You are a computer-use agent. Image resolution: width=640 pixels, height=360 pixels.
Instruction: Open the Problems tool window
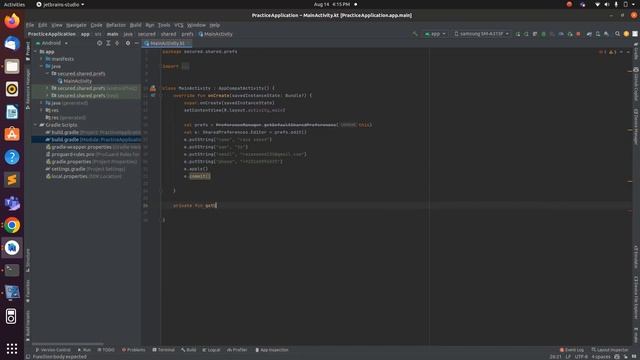coord(133,350)
